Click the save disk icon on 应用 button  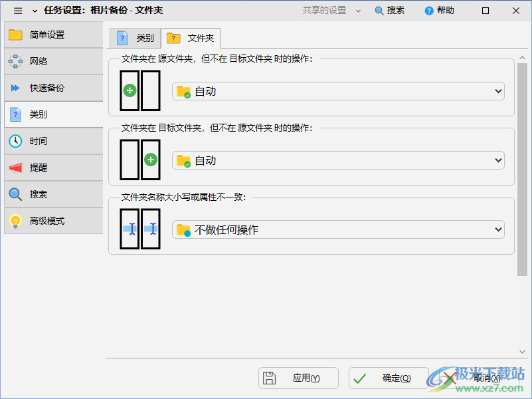pos(269,378)
